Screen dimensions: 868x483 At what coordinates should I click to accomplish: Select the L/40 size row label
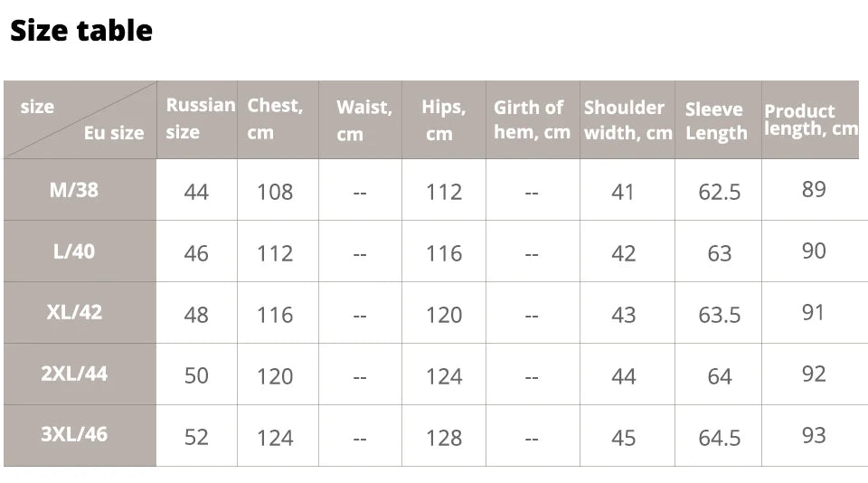click(x=73, y=251)
